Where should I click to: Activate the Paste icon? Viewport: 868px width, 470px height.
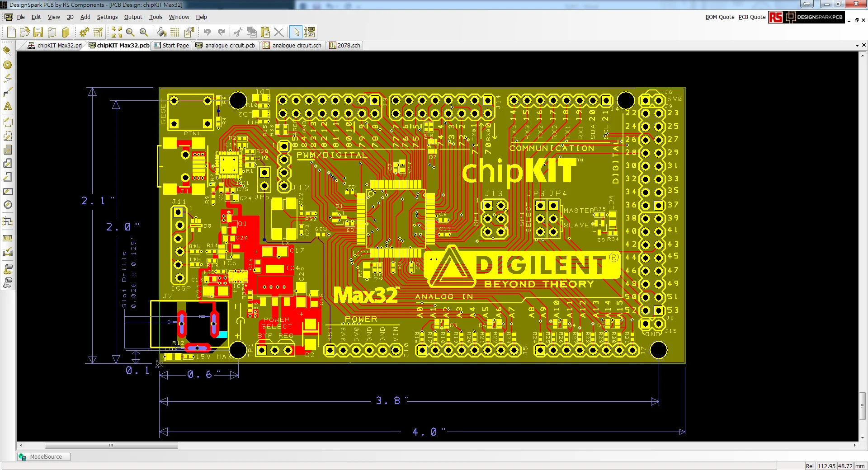(265, 32)
